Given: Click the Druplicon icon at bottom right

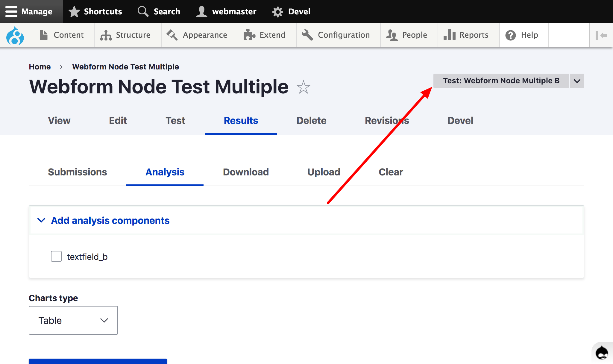Looking at the screenshot, I should click(x=602, y=353).
